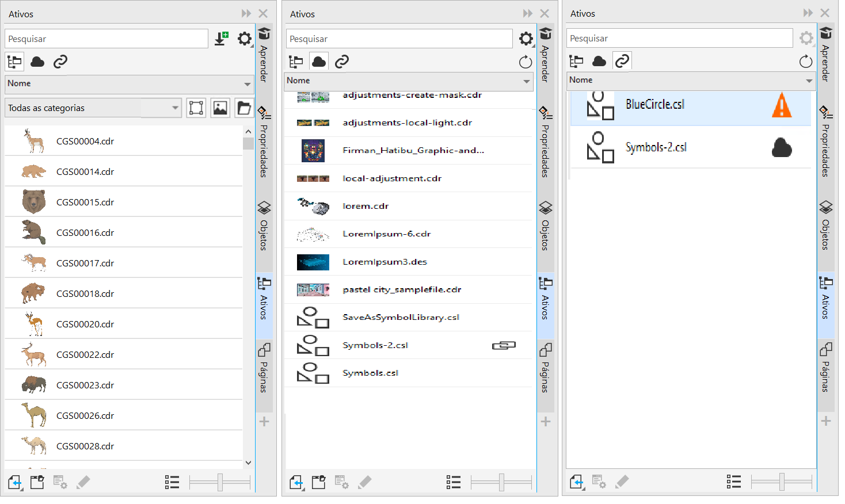
Task: Select the cloud source button in left panel
Action: [x=37, y=62]
